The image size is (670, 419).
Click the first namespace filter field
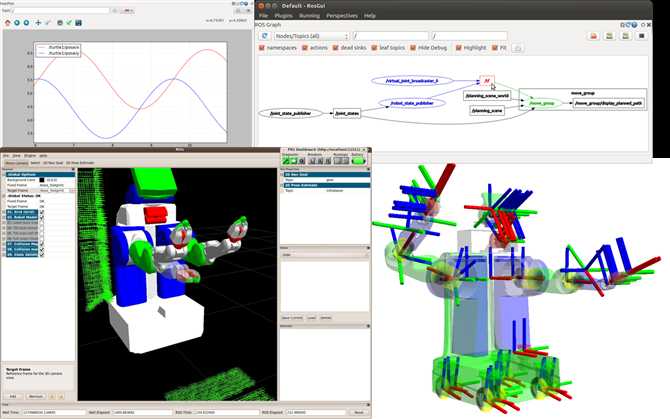click(x=391, y=36)
